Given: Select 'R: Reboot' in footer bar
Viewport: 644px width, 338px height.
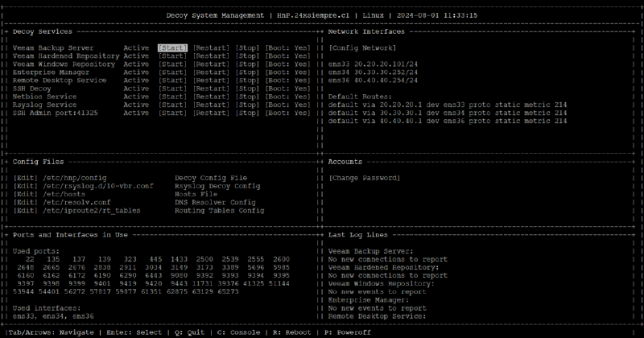Looking at the screenshot, I should point(292,332).
